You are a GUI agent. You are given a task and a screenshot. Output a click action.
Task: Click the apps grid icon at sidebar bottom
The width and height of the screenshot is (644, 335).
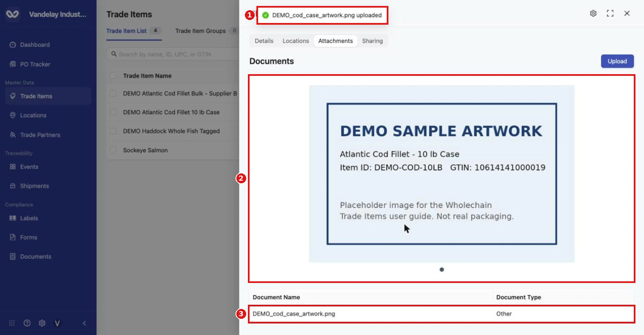coord(12,323)
